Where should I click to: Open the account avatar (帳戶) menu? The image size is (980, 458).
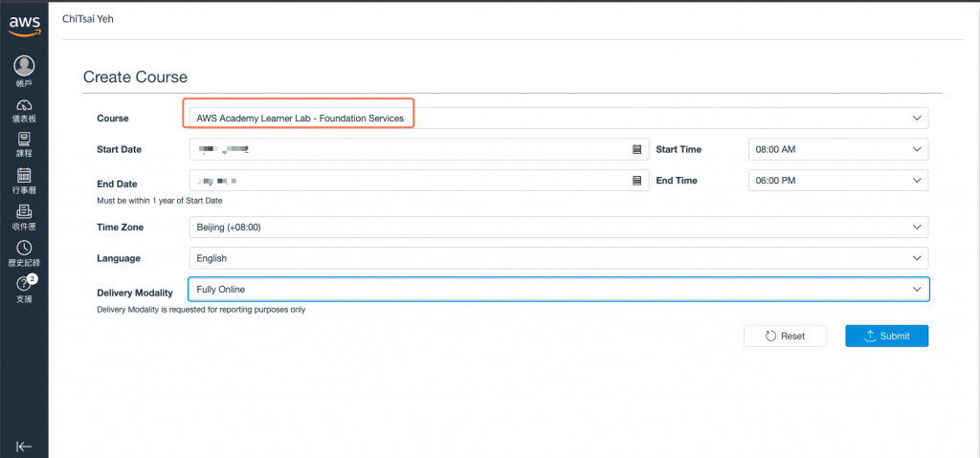coord(24,71)
